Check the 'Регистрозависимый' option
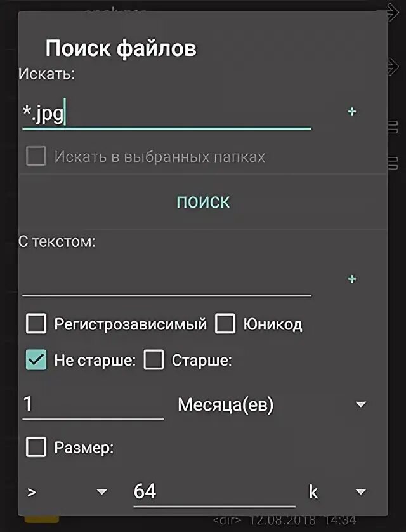Screen dimensions: 406x532 36,324
